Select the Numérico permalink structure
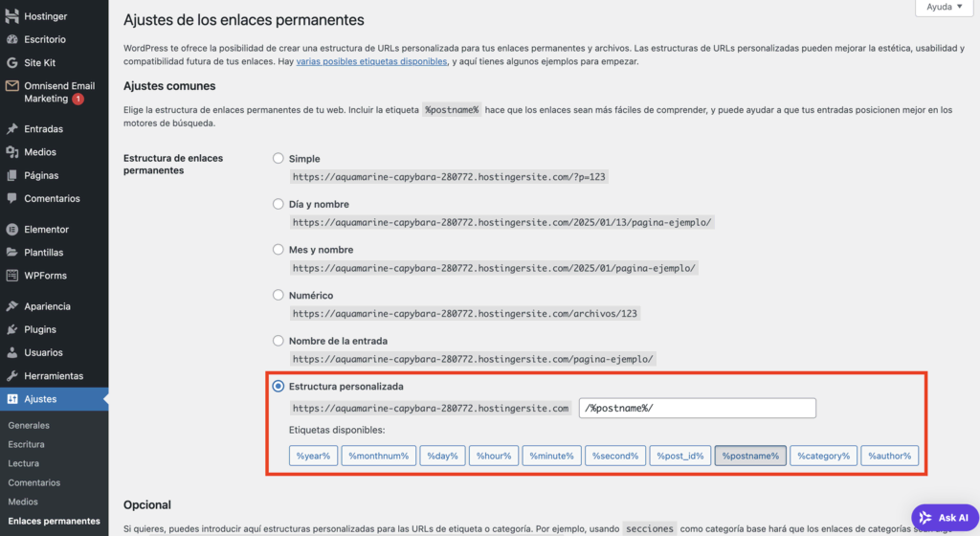 click(278, 296)
